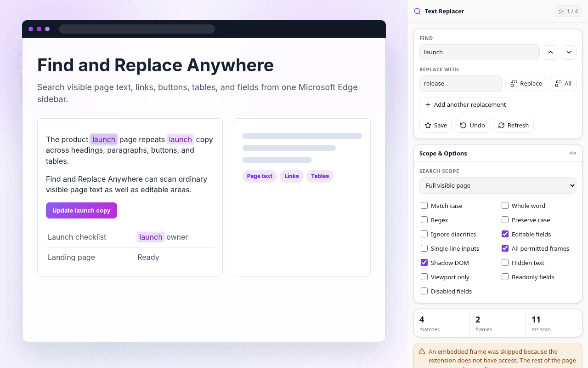Uncheck Shadow DOM option
588x368 pixels.
[x=424, y=263]
